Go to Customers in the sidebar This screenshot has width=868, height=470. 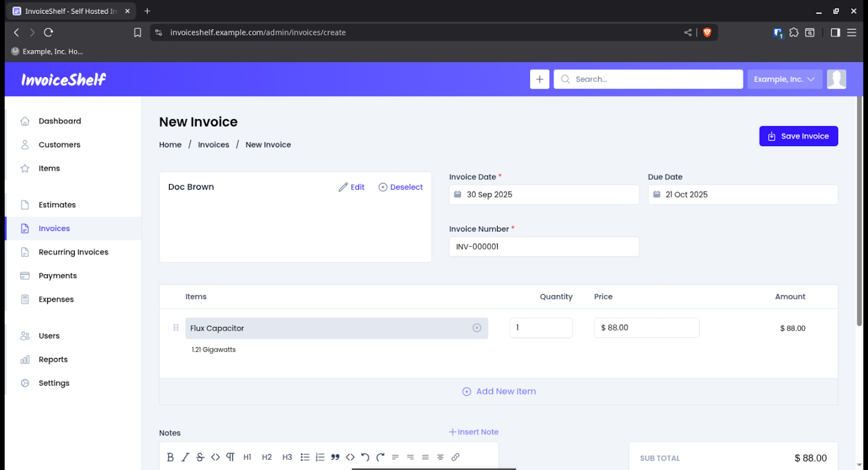[59, 145]
